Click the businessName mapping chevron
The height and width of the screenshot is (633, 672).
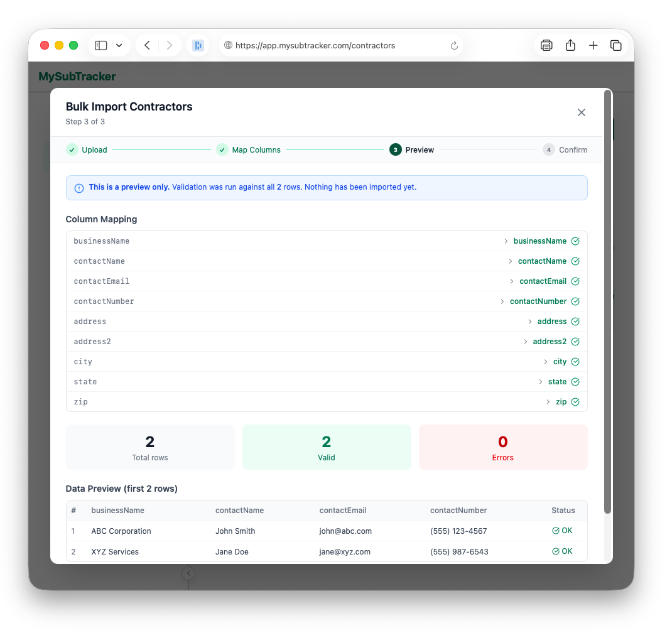click(506, 241)
